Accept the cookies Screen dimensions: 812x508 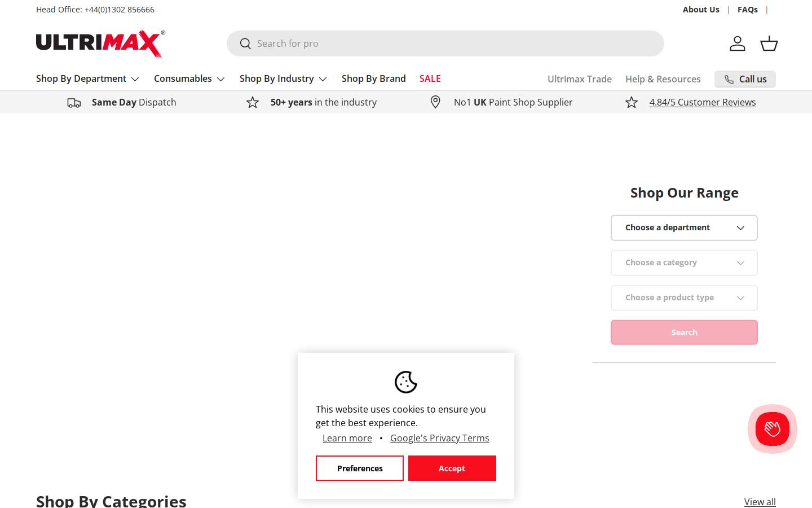point(452,468)
